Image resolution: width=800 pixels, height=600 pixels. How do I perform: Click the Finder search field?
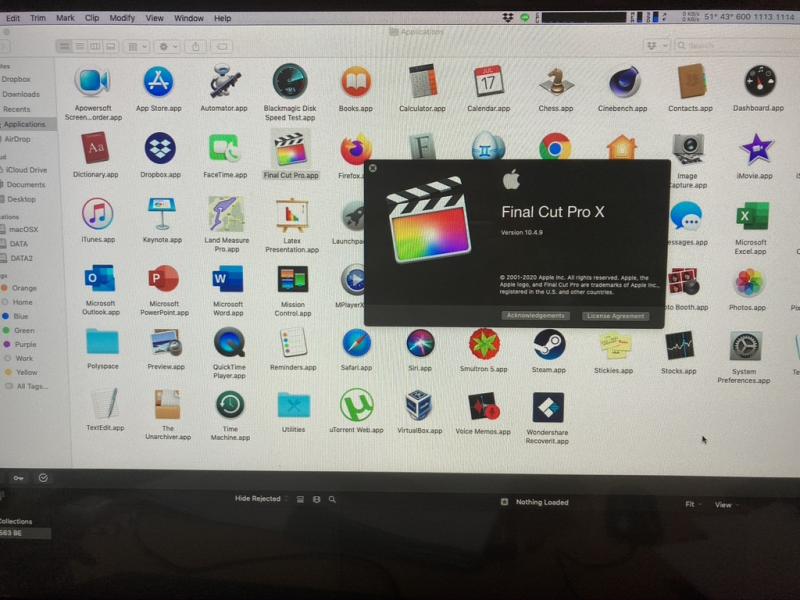pos(737,45)
